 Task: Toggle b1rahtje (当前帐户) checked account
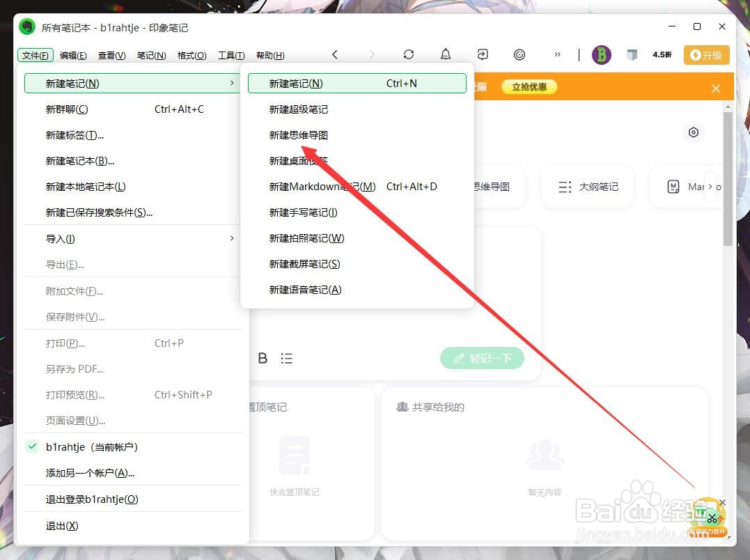[132, 446]
